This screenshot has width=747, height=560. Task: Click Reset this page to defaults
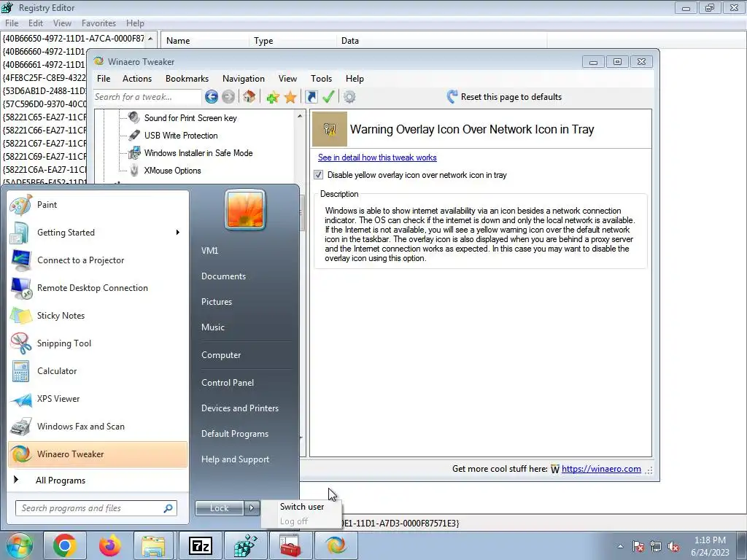505,97
